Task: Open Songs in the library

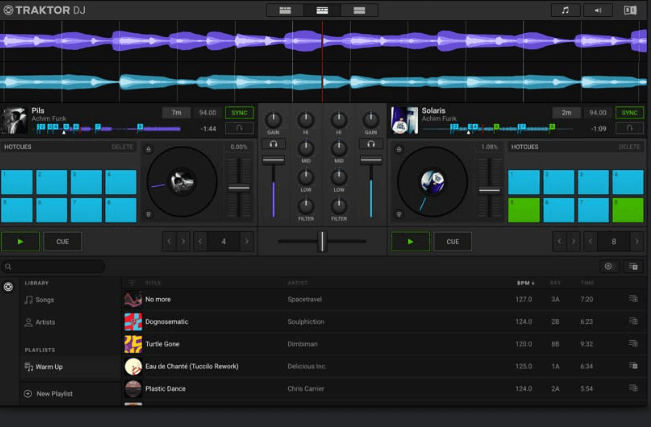Action: 39,299
